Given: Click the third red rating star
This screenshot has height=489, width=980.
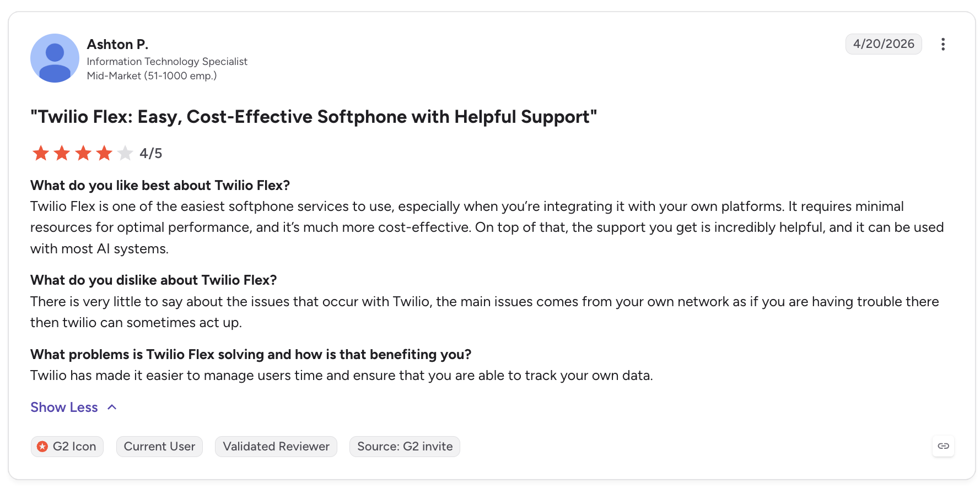Looking at the screenshot, I should pos(83,153).
